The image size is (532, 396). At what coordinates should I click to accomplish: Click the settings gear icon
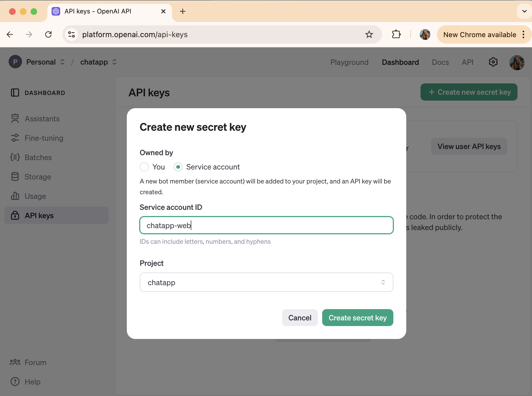[x=493, y=62]
